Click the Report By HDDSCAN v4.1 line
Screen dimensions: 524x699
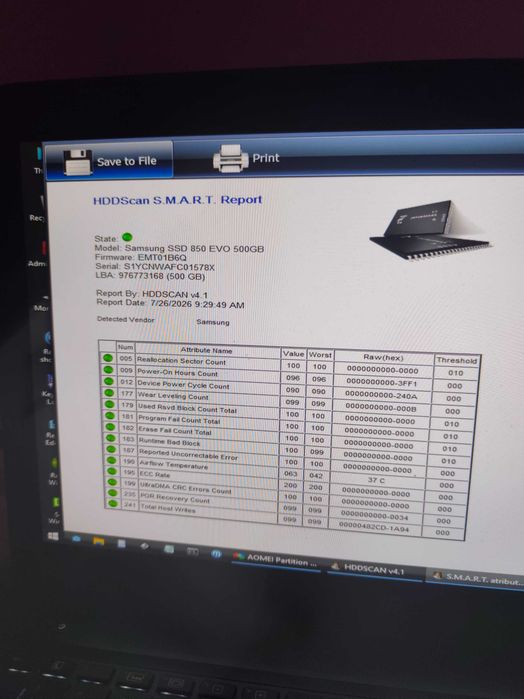(x=152, y=294)
